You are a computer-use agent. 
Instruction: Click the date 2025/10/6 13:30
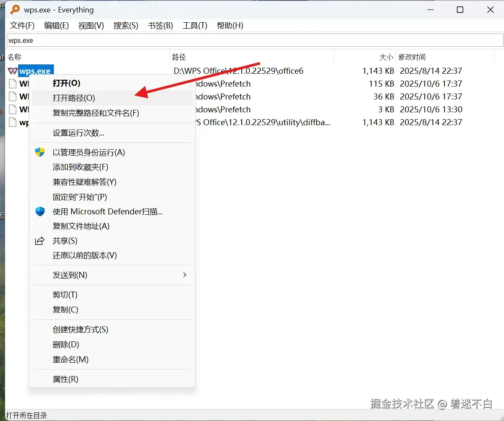[x=431, y=109]
